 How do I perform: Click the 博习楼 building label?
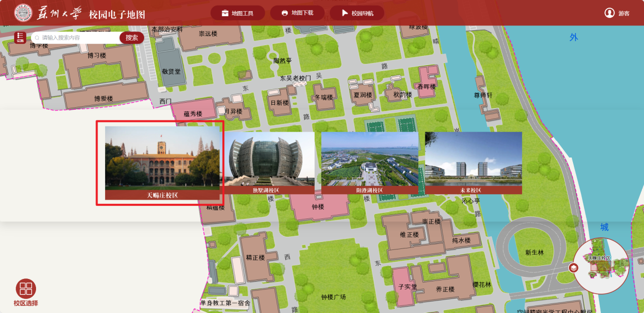tap(96, 56)
